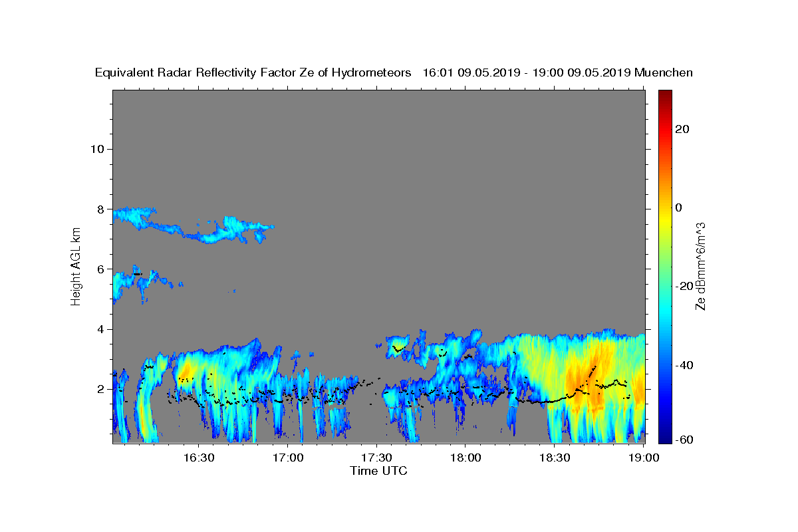Click the 16:30 time tick label

pos(198,458)
